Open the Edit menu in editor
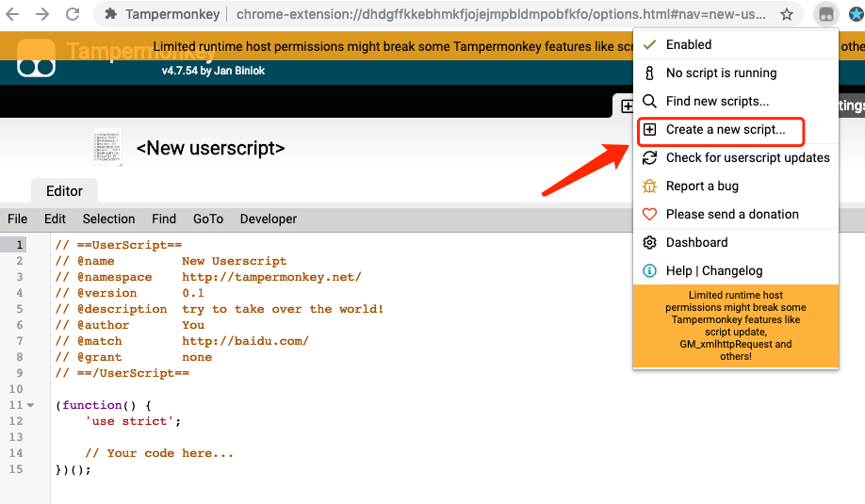This screenshot has height=504, width=865. [x=56, y=219]
